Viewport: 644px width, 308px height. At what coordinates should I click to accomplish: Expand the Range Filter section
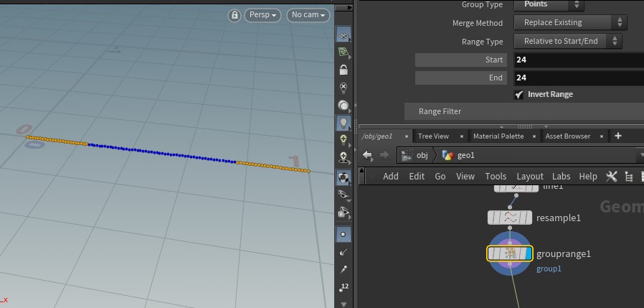pos(524,111)
